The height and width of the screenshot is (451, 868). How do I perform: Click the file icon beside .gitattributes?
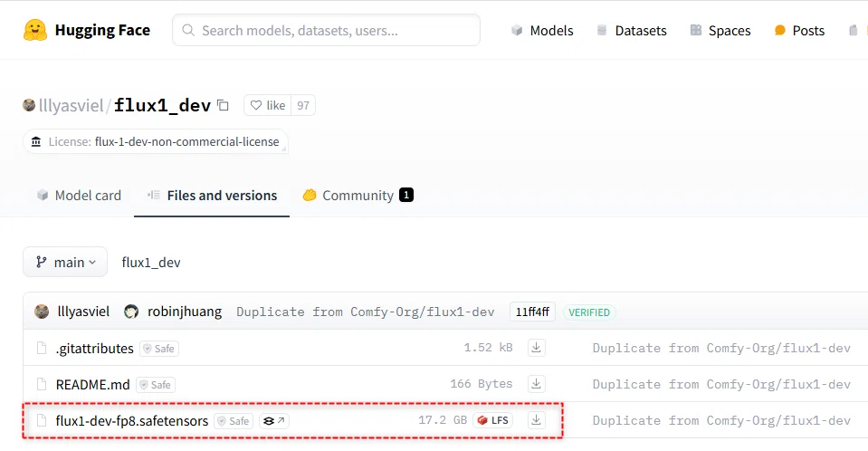pos(42,348)
